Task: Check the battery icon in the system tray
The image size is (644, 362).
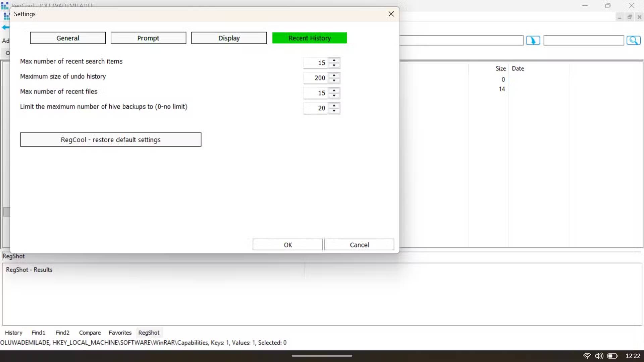Action: (613, 356)
